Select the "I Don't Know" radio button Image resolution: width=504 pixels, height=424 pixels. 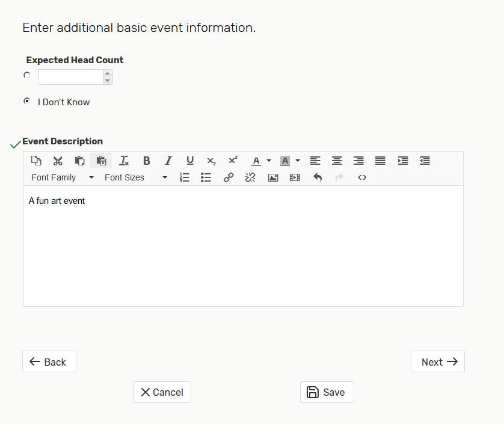point(26,101)
